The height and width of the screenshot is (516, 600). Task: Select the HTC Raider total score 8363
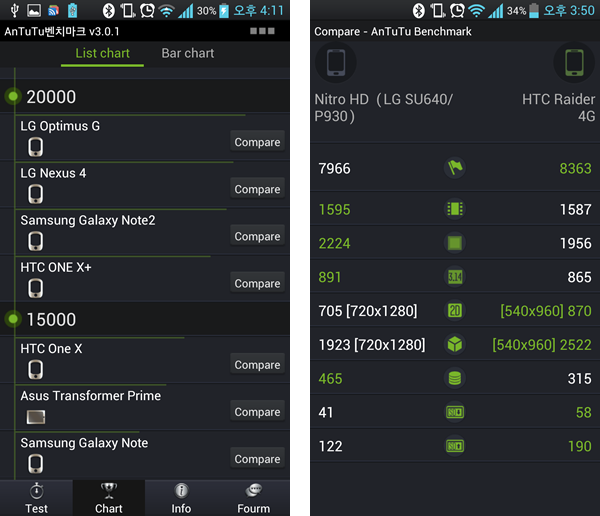(x=575, y=168)
